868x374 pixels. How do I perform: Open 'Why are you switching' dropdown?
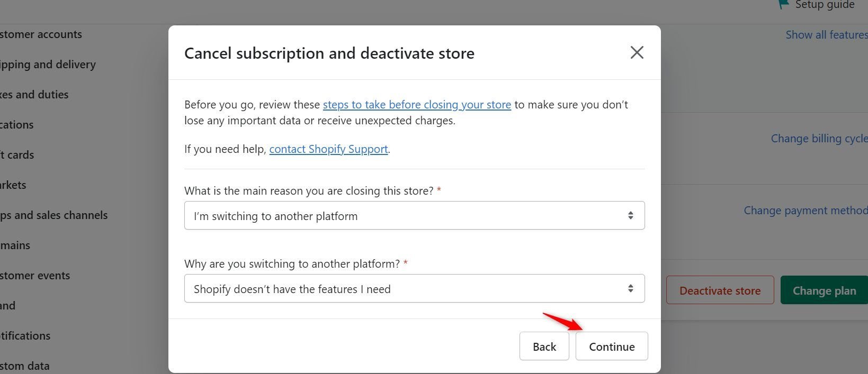click(x=414, y=288)
